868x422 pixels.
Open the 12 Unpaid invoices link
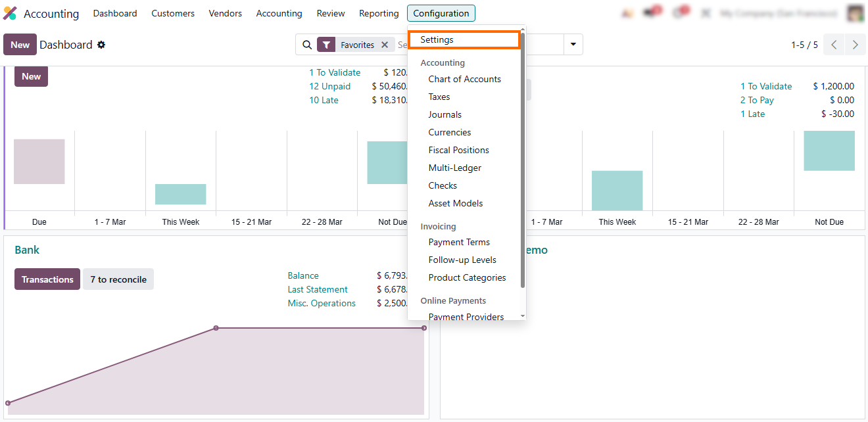tap(330, 86)
